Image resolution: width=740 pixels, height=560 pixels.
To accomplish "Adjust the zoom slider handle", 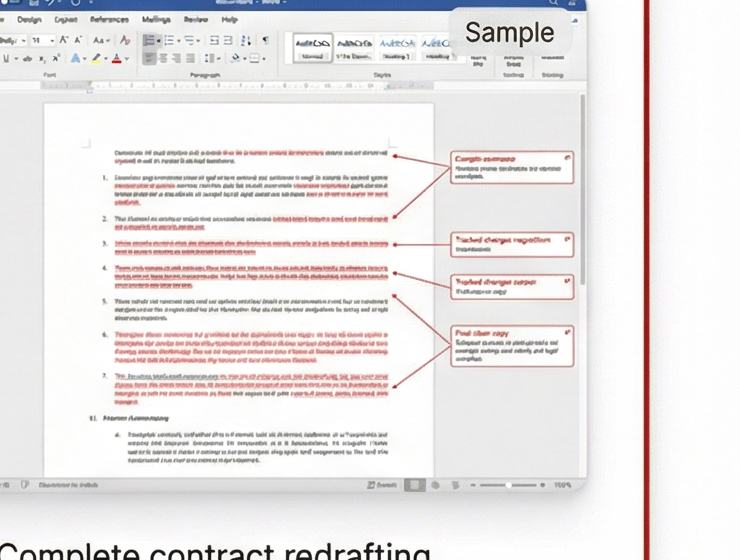I will [508, 485].
